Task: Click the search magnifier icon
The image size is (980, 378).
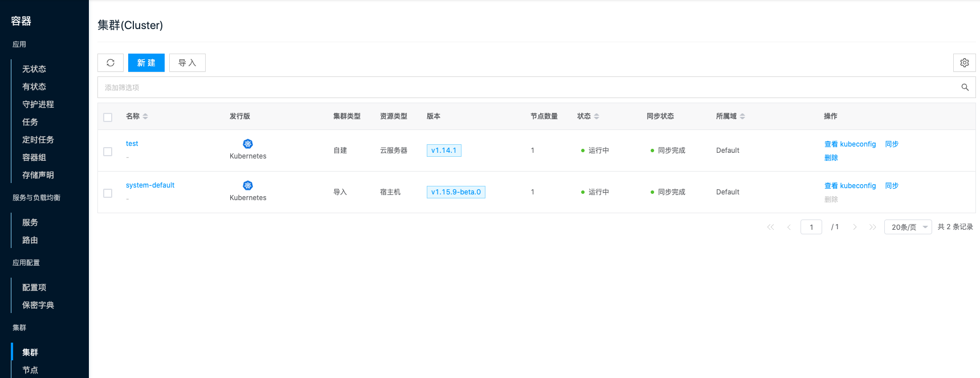Action: [965, 87]
